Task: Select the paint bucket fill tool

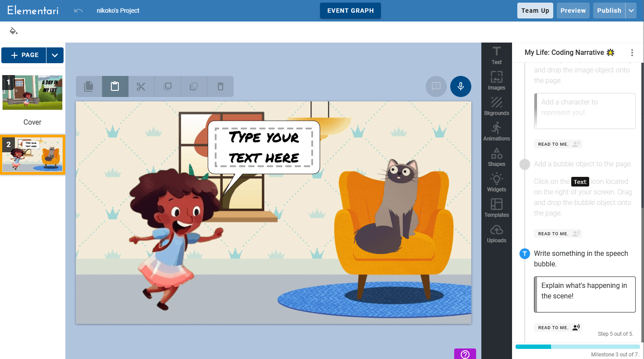Action: coord(14,31)
